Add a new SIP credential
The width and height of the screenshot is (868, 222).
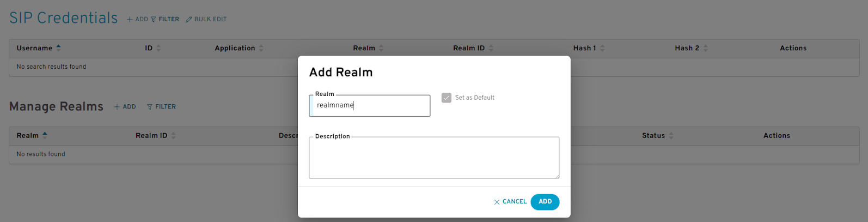(x=137, y=19)
